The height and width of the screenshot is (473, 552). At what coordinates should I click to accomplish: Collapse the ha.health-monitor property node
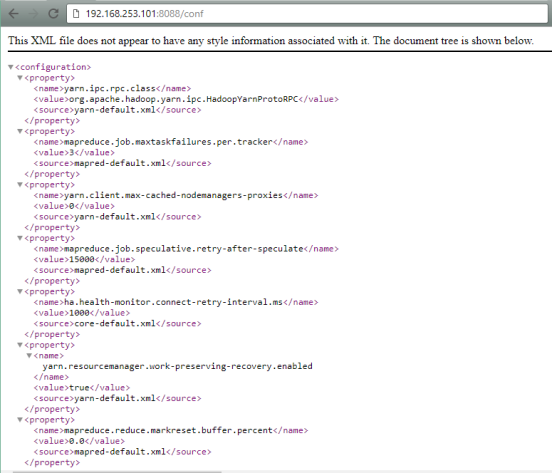[x=20, y=292]
